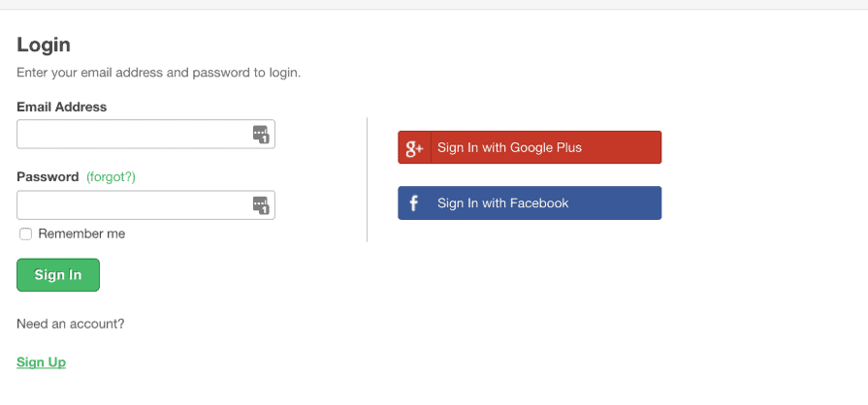Click the Remember me label text
The image size is (868, 405).
[81, 234]
